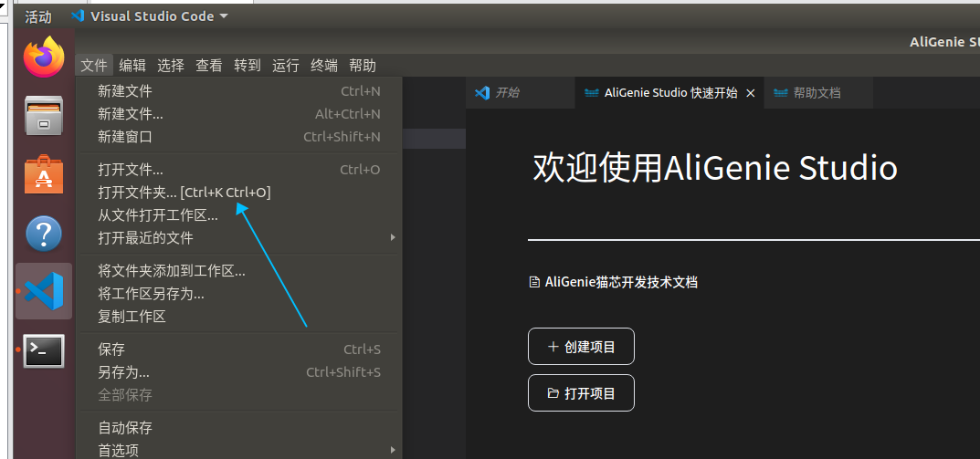Choose 从文件打开工作区... menu item

238,215
